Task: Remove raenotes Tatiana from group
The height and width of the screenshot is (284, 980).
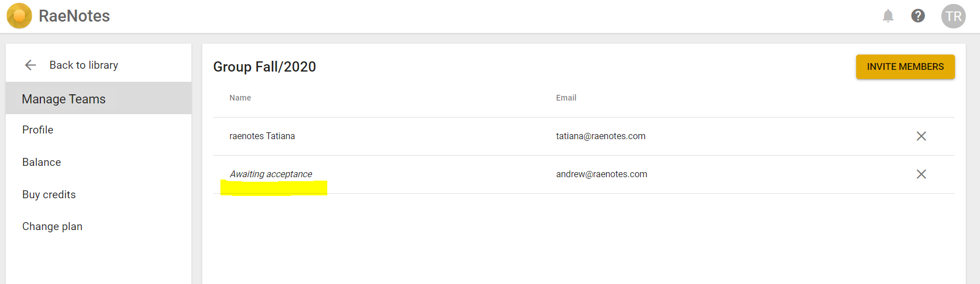Action: 921,136
